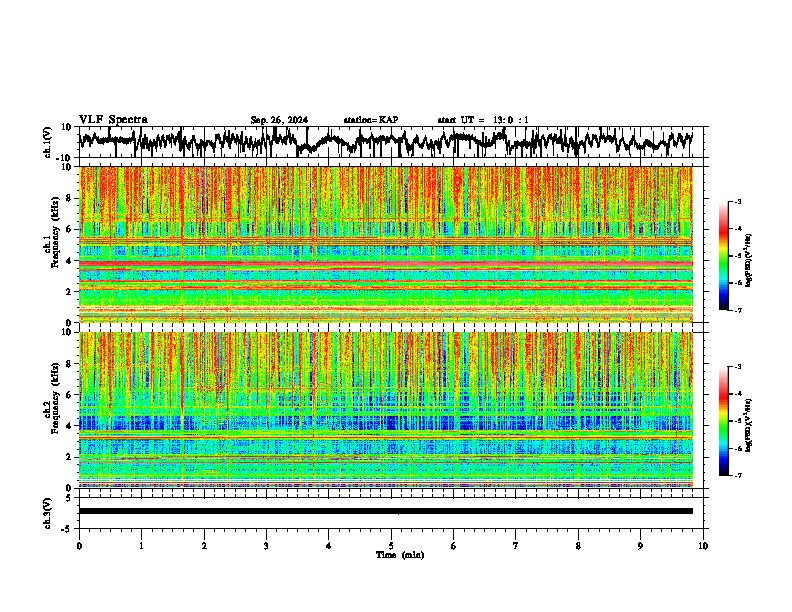Click the "start UT = 13:0 :1" text
Viewport: 792px width, 612px height.
tap(483, 120)
